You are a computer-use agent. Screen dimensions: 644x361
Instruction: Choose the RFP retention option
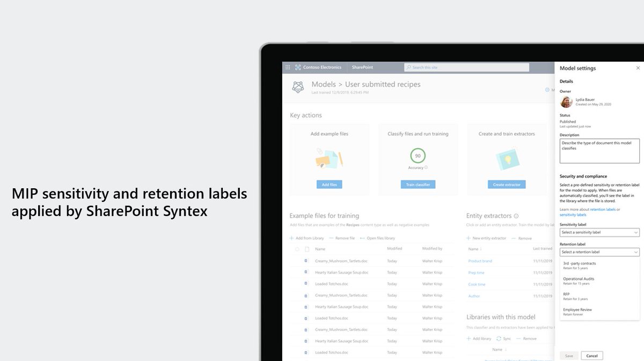click(x=599, y=296)
